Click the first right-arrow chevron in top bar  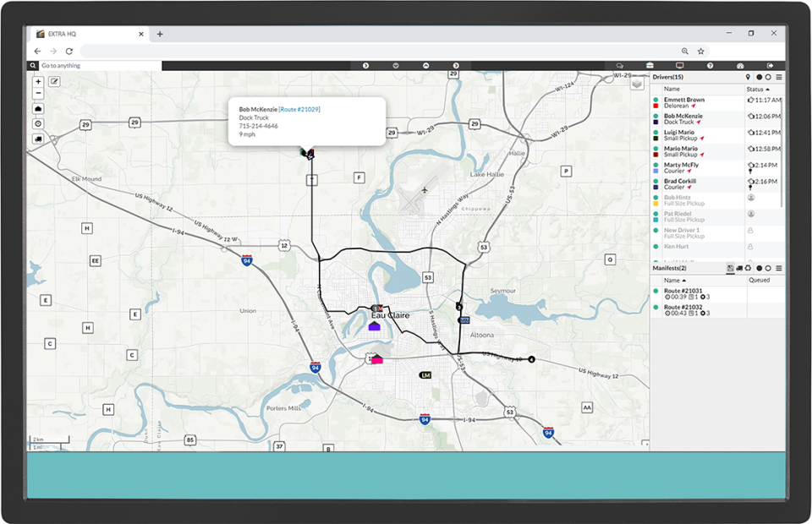coord(365,66)
